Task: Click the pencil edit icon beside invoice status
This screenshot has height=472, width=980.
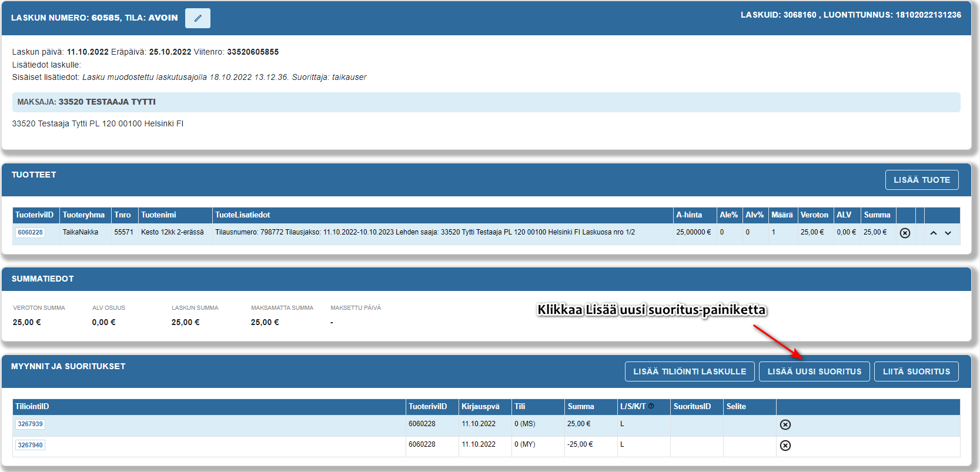Action: point(198,18)
